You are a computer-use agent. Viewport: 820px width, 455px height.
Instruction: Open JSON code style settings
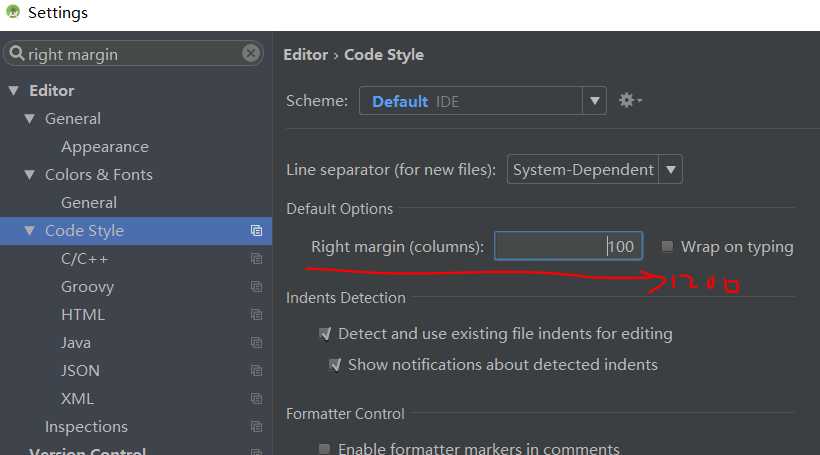click(79, 370)
